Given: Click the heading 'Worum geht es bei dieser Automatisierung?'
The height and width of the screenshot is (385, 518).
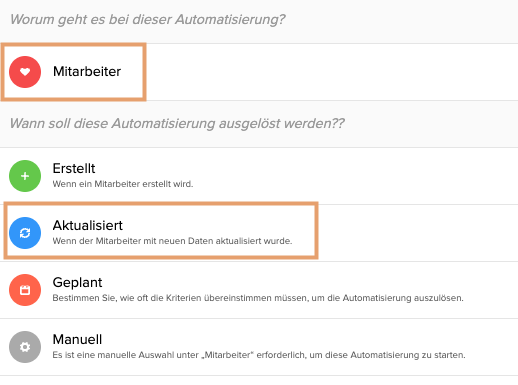Looking at the screenshot, I should [x=147, y=19].
